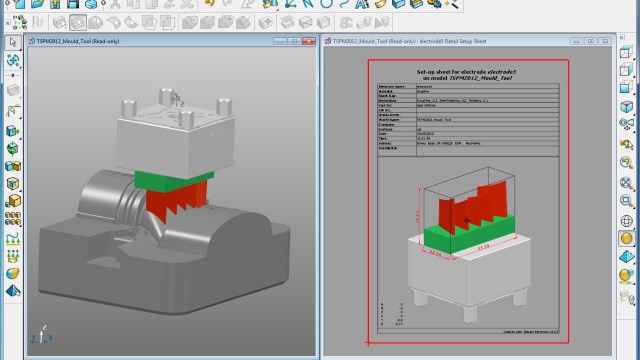The image size is (640, 360).
Task: Toggle the highlighted solid-face selection icon
Action: [78, 22]
